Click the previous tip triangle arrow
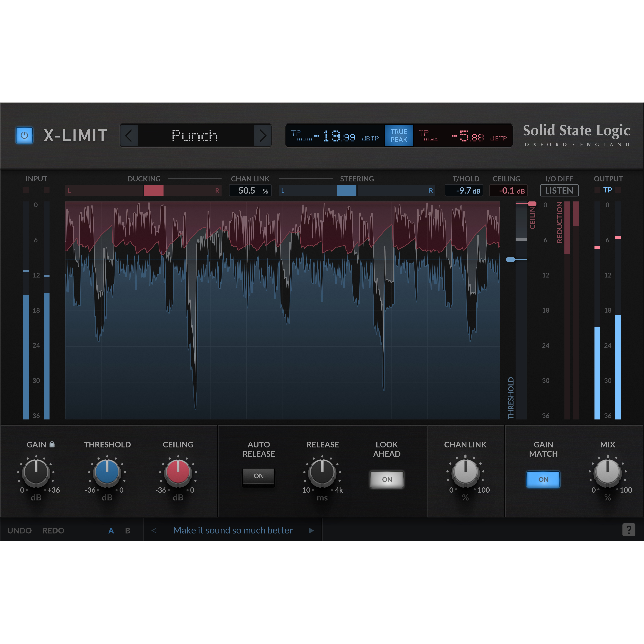644x644 pixels. coord(154,530)
